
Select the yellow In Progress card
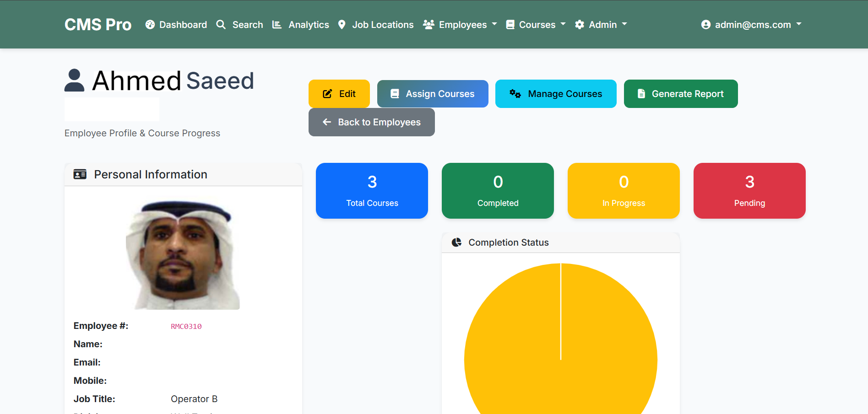tap(624, 191)
